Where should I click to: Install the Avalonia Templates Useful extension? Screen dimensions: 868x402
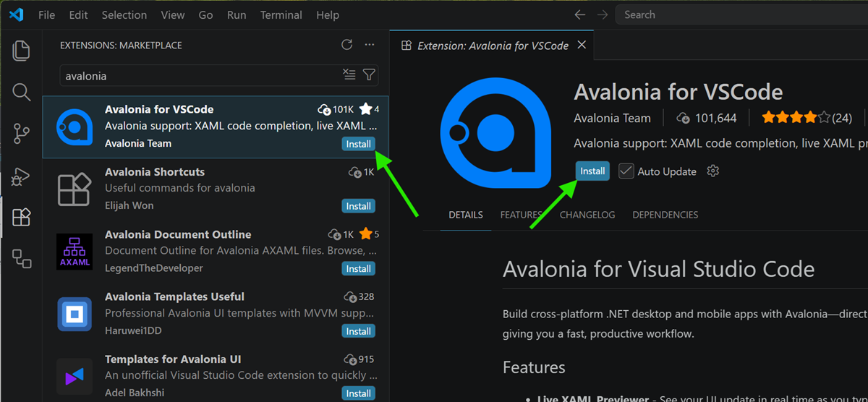point(358,331)
